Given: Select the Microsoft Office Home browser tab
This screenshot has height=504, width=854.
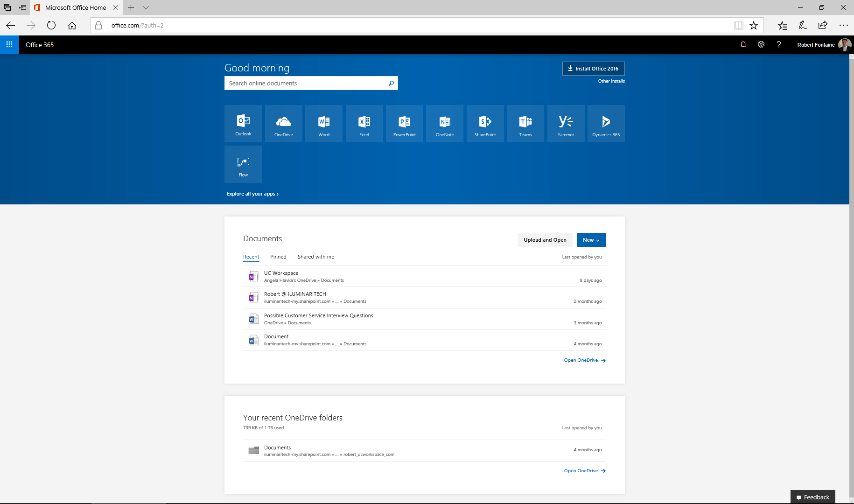Looking at the screenshot, I should tap(76, 7).
